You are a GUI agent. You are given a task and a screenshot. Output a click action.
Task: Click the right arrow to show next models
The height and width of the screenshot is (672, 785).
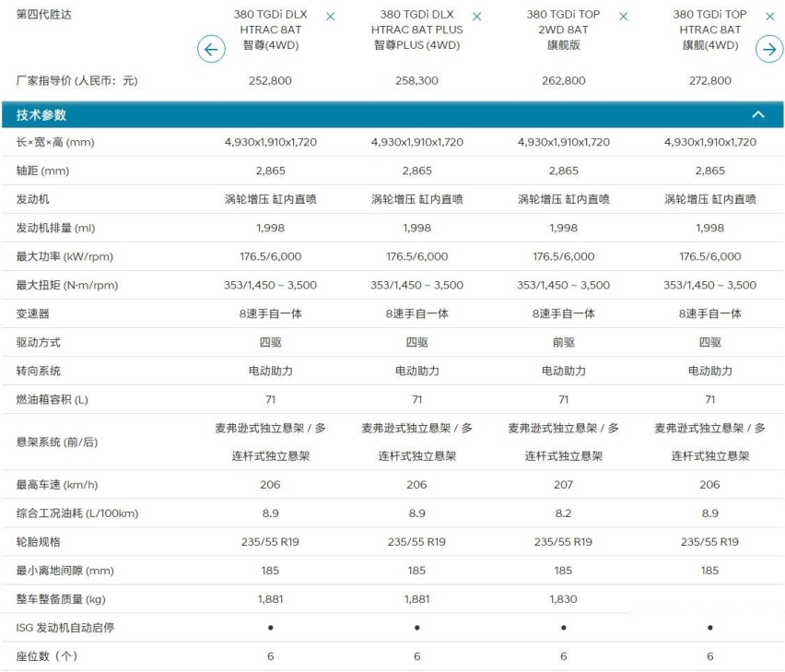pos(769,49)
